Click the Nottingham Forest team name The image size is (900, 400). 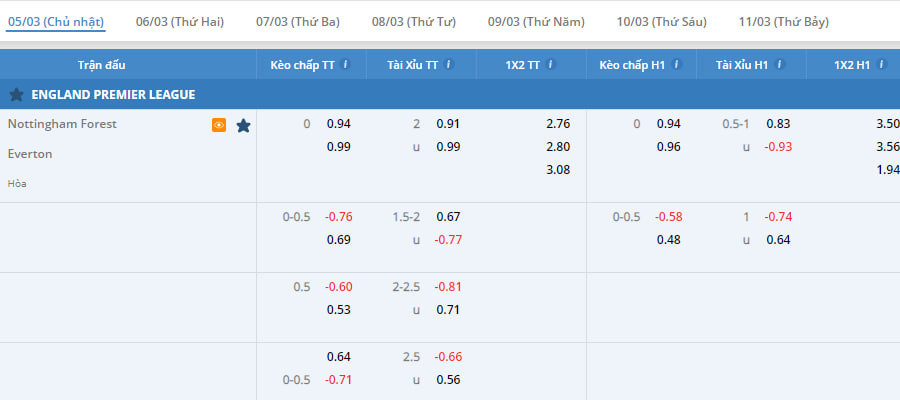[x=62, y=124]
